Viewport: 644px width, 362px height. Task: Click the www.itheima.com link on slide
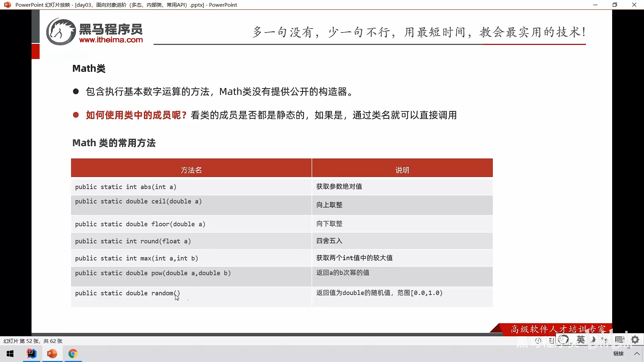point(111,40)
